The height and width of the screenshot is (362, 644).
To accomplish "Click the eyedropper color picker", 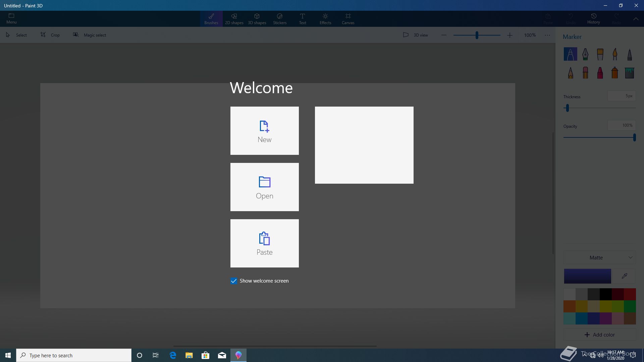I will [624, 276].
